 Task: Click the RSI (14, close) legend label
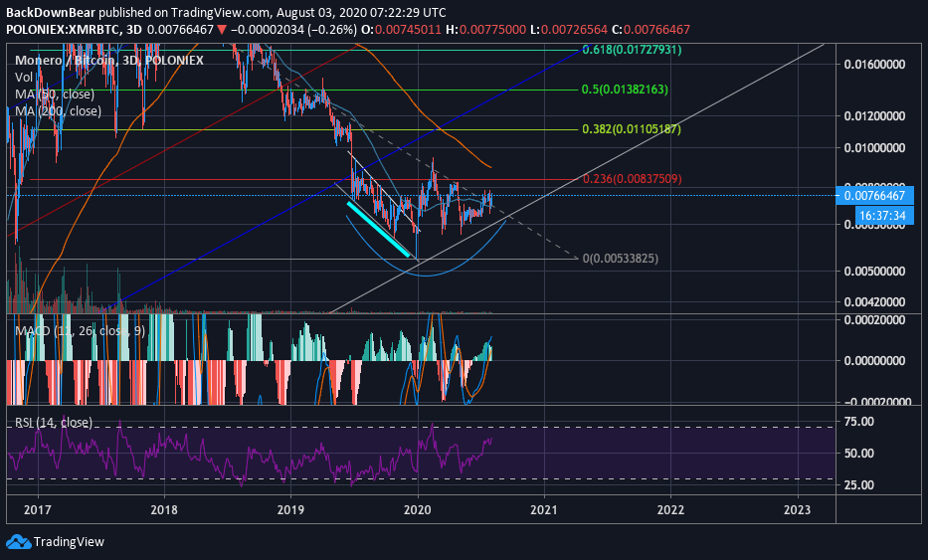coord(54,422)
